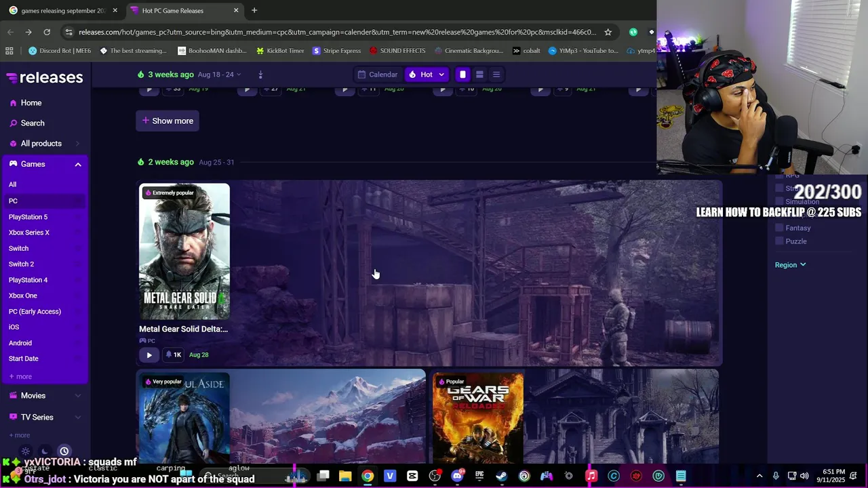Select the iOS platform link
This screenshot has height=488, width=868.
(x=14, y=327)
